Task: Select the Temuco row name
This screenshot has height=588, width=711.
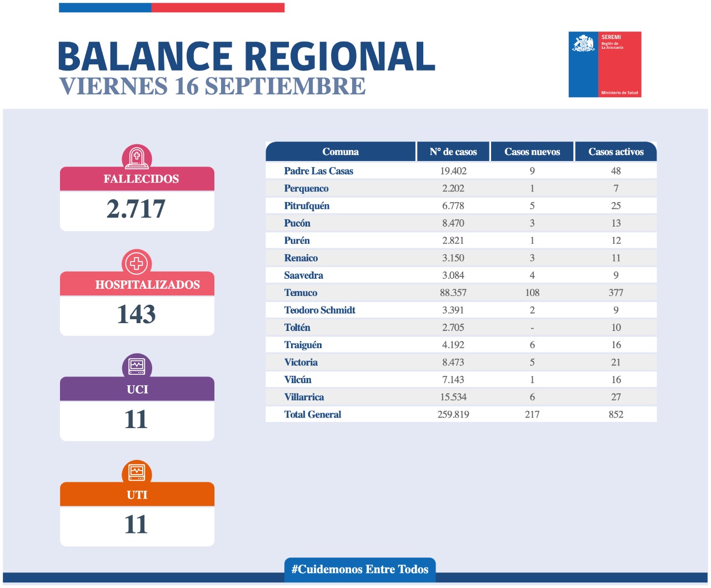Action: point(301,293)
